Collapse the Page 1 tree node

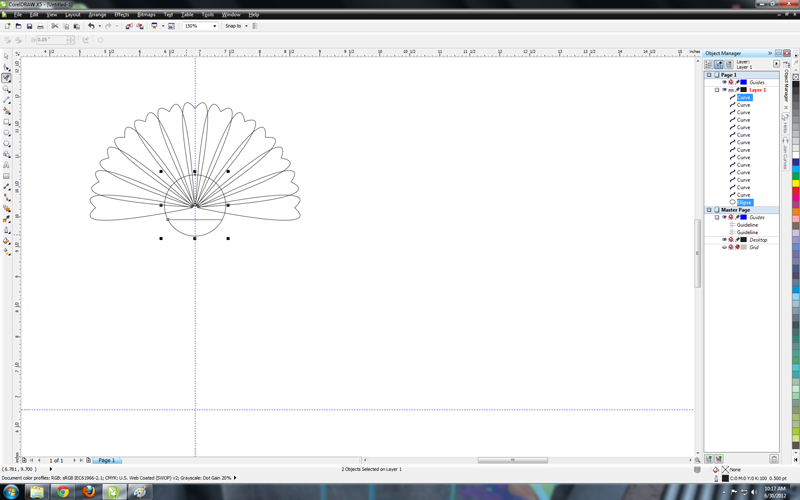(x=709, y=75)
